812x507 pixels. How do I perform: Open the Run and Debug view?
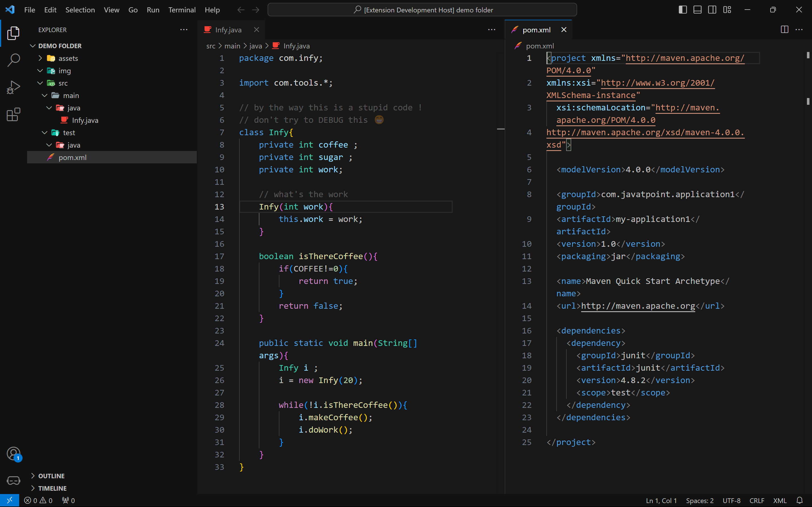(x=14, y=88)
